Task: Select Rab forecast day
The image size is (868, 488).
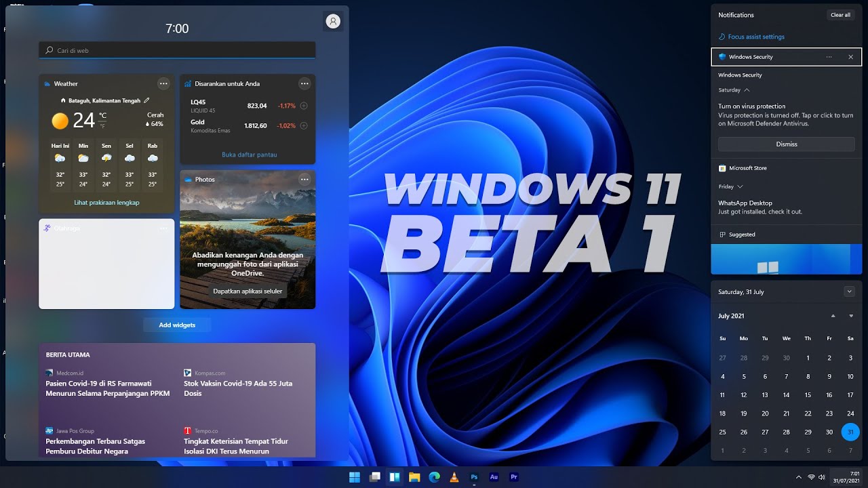Action: (x=153, y=165)
